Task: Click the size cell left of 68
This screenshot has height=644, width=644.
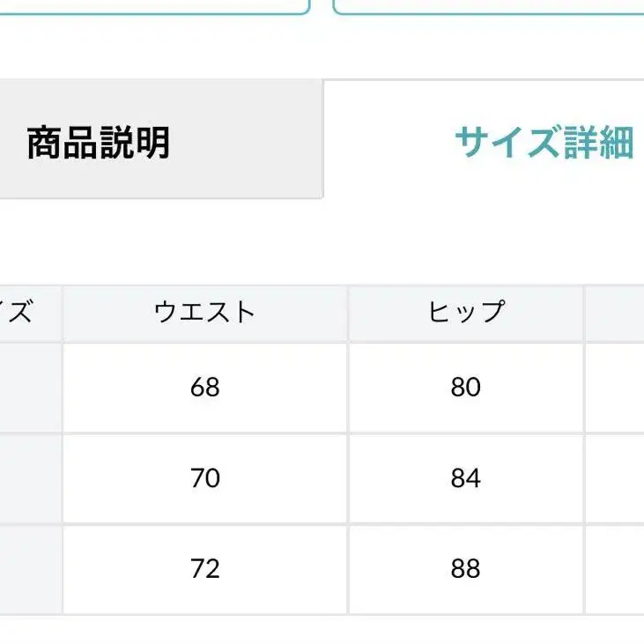Action: (x=30, y=388)
